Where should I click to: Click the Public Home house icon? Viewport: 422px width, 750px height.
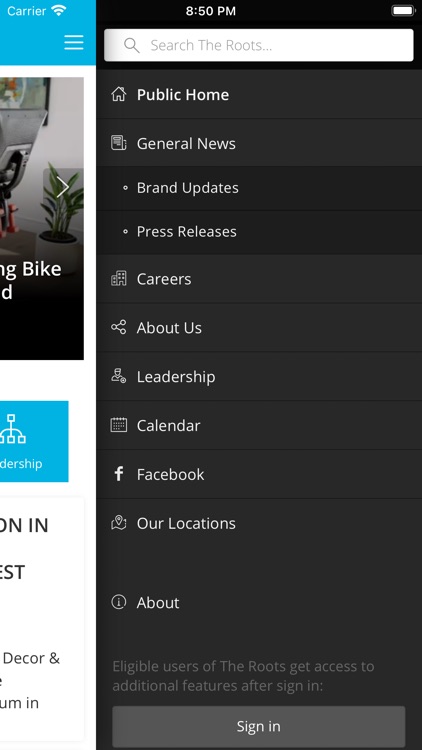click(x=119, y=94)
